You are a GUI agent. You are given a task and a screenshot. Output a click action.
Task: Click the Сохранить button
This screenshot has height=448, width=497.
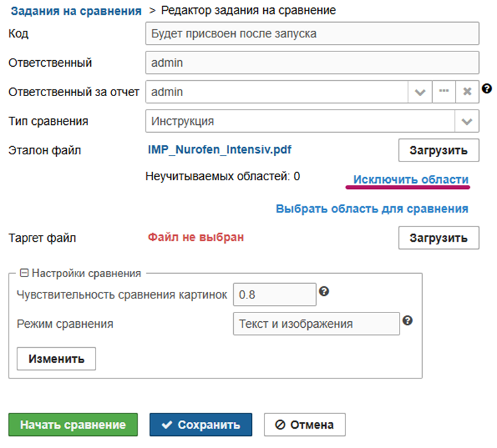coord(200,425)
